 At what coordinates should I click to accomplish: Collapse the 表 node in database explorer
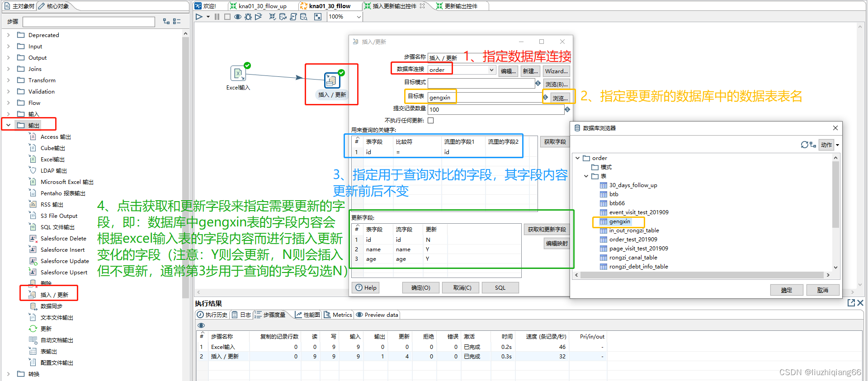click(586, 176)
